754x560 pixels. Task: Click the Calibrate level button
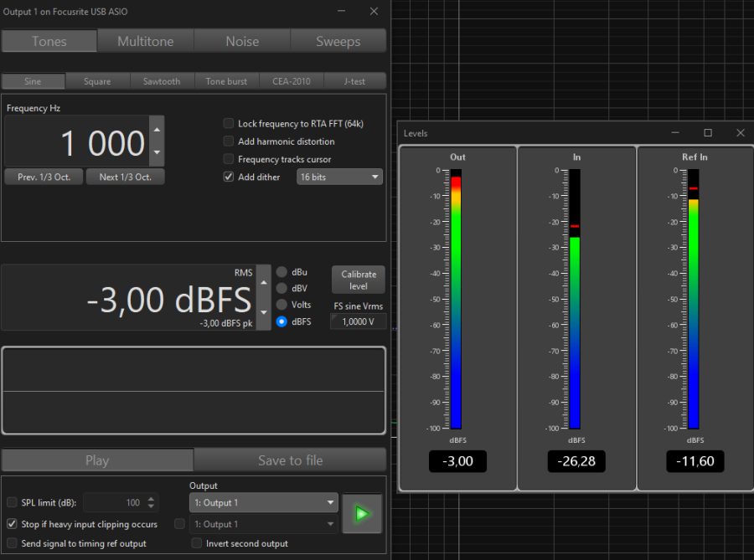click(x=359, y=280)
